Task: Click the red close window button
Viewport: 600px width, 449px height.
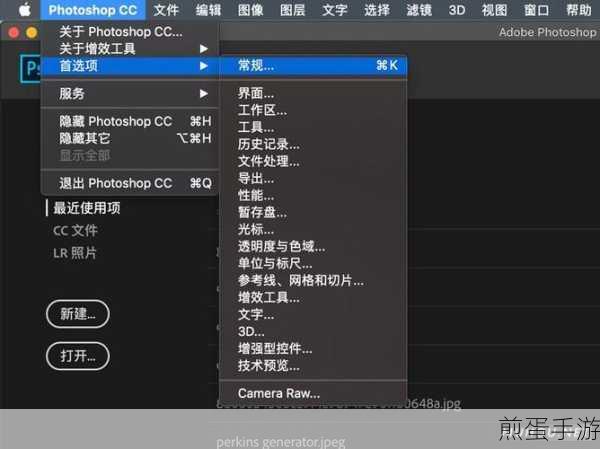Action: coord(14,33)
